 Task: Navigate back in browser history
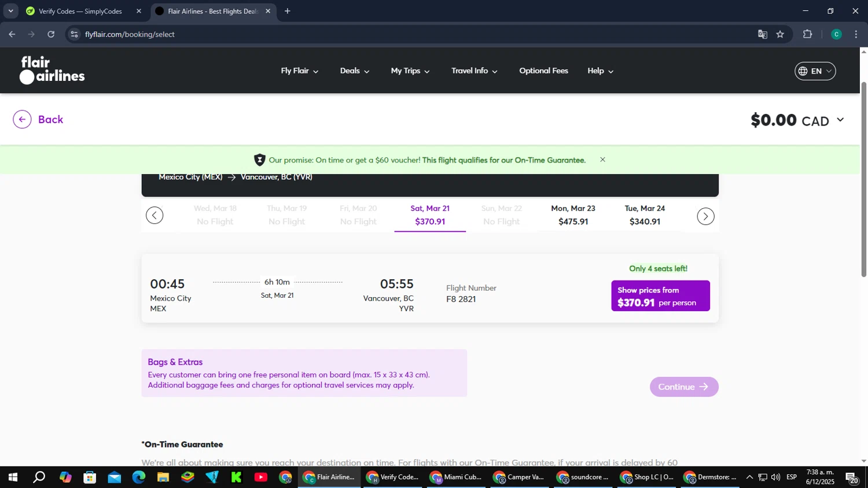12,35
